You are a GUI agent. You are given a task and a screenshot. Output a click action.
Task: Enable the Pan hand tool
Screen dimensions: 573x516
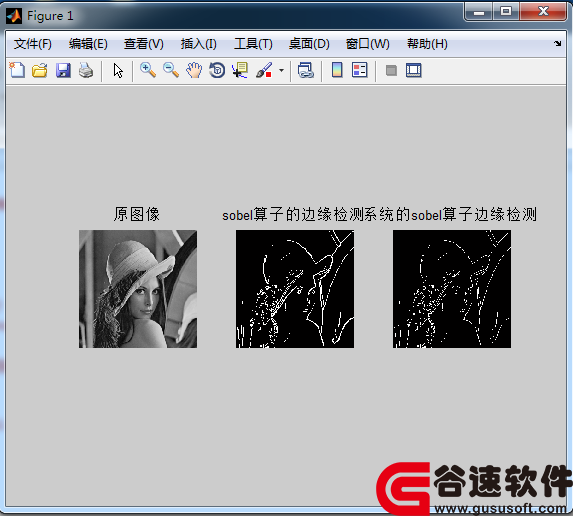[x=194, y=70]
